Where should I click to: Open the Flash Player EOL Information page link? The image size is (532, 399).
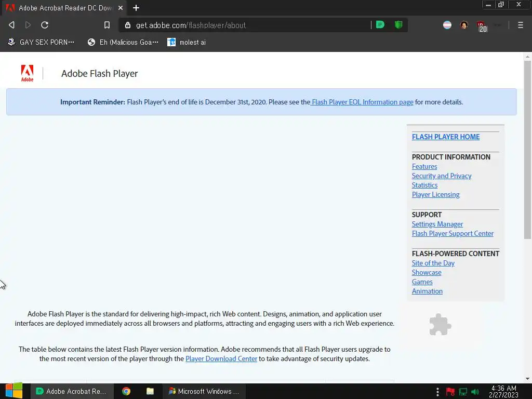[x=362, y=102]
